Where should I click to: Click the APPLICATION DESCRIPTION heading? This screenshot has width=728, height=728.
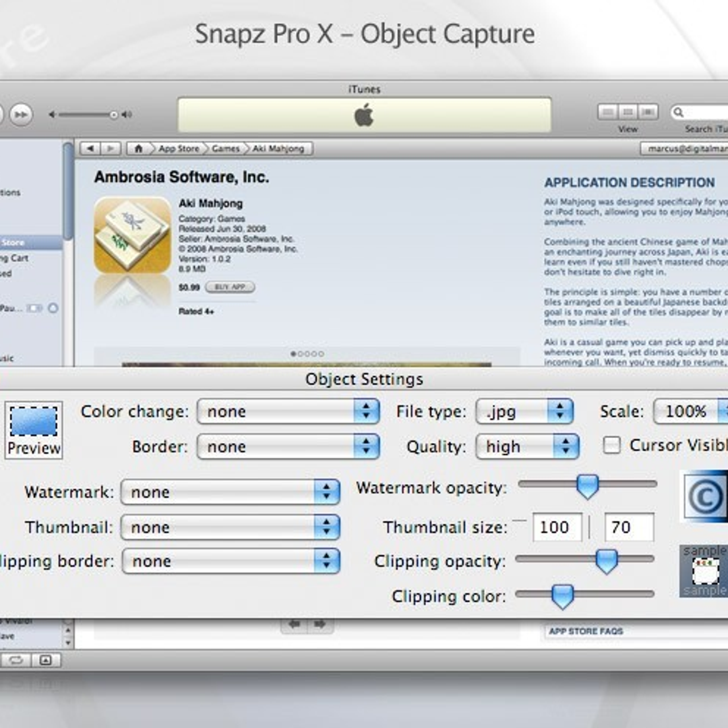click(x=629, y=182)
